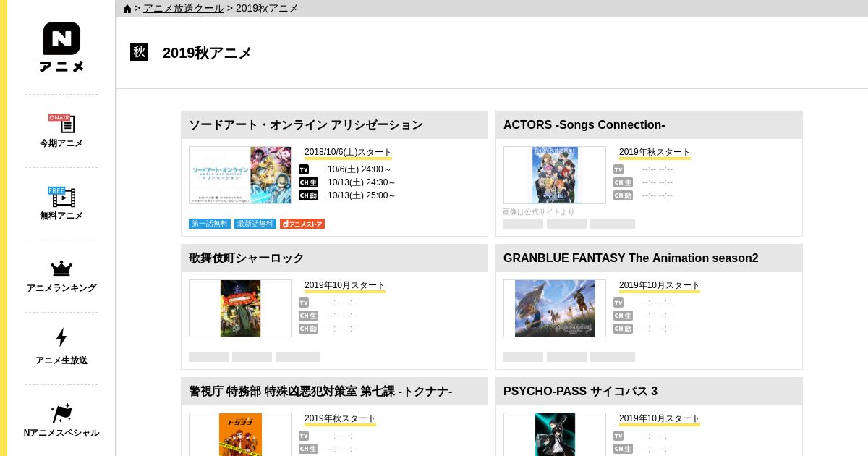Click the dアニメストア badge
The image size is (868, 456).
pyautogui.click(x=302, y=224)
